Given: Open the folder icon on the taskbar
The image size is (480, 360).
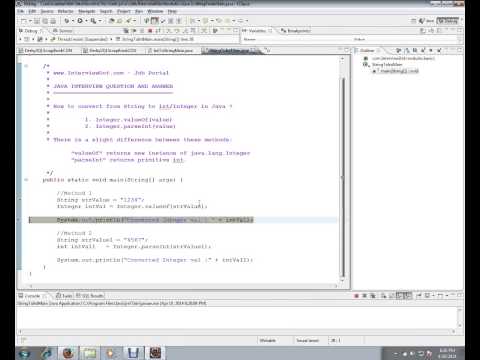Looking at the screenshot, I should (90, 353).
